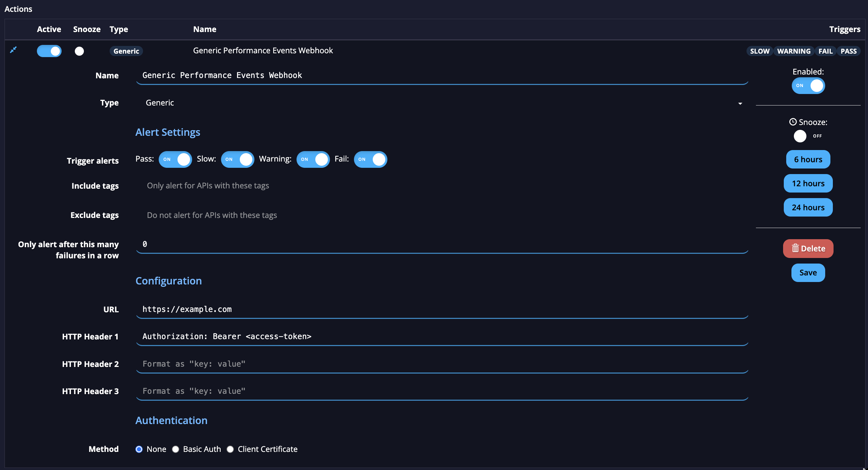
Task: Click the Generic type badge in the row
Action: click(126, 51)
